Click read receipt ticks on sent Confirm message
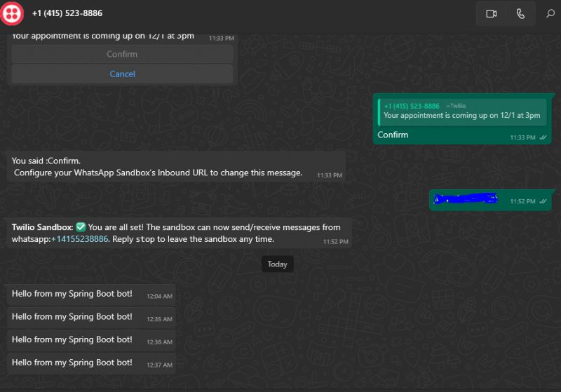The width and height of the screenshot is (561, 392). [542, 138]
